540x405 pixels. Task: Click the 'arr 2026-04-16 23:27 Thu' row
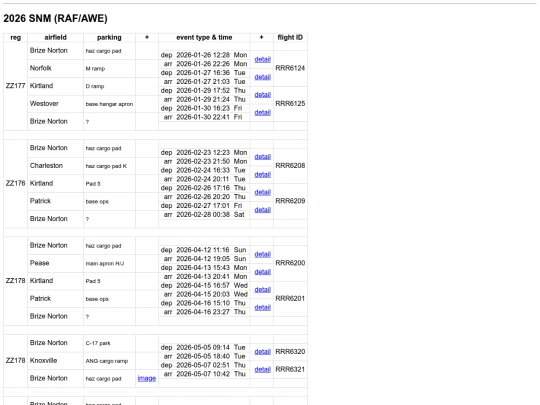[x=204, y=312]
